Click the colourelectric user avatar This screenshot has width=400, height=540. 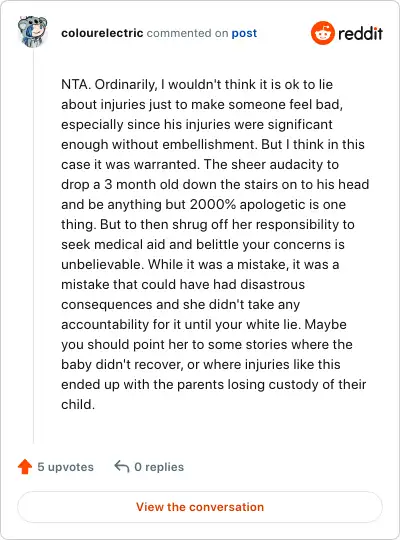[x=32, y=31]
